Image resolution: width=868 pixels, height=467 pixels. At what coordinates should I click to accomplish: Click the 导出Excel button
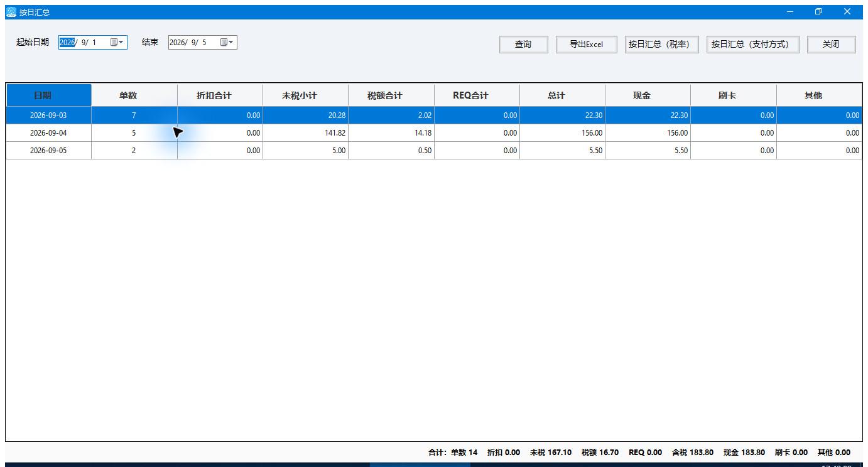tap(587, 45)
